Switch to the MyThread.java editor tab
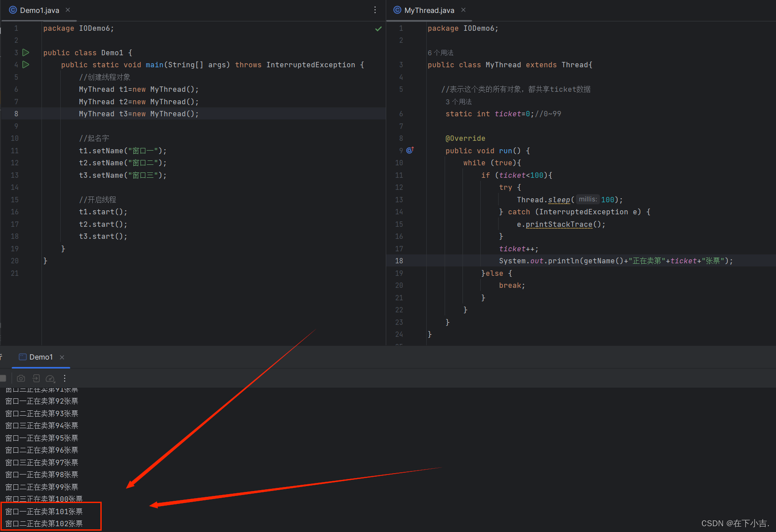Viewport: 776px width, 532px height. 429,10
